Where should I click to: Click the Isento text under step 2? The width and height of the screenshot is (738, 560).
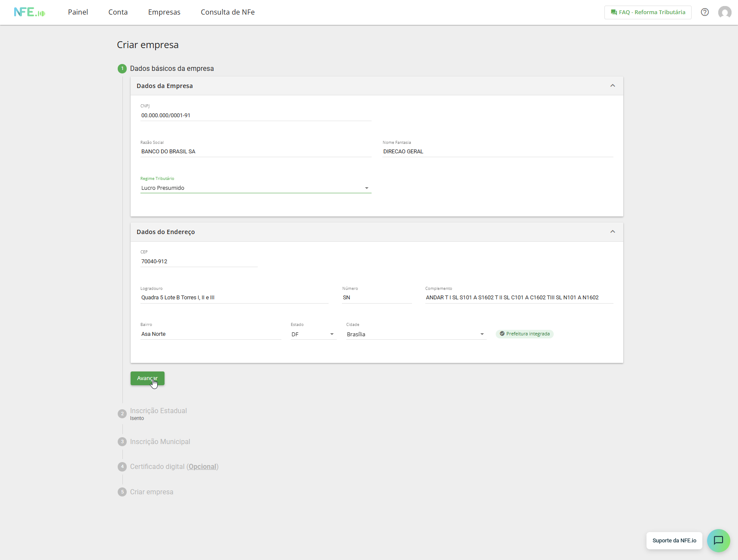137,418
